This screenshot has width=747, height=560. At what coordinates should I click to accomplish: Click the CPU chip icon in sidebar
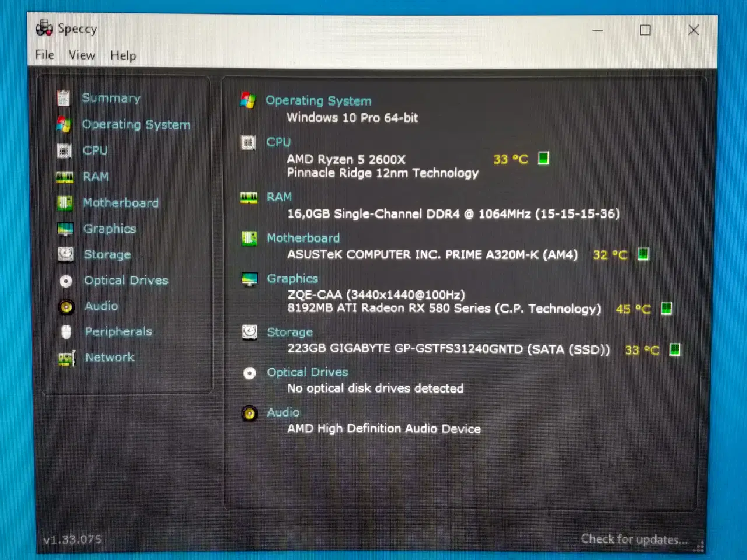[x=64, y=151]
